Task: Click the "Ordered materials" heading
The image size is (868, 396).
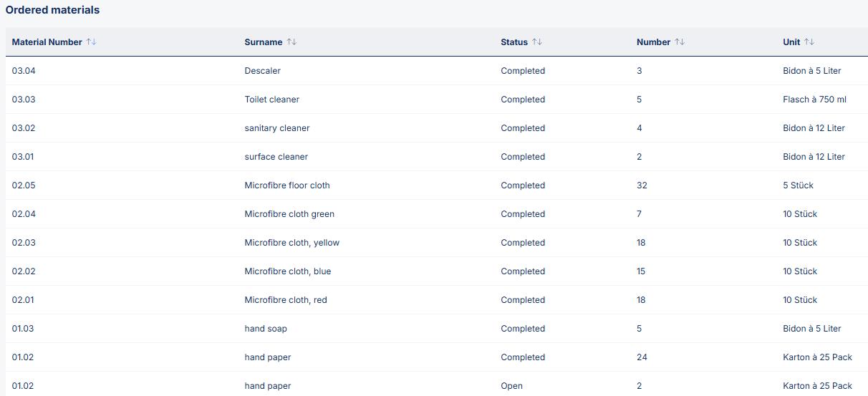Action: pos(52,10)
